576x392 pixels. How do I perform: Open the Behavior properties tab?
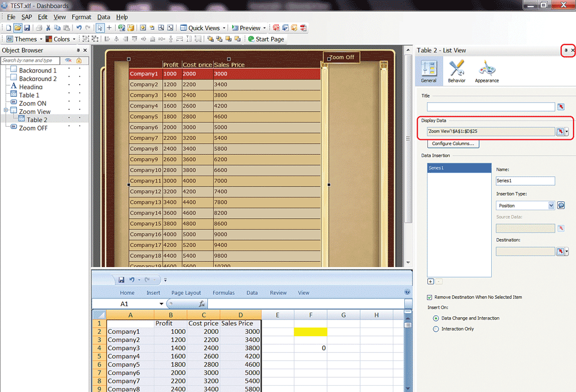[x=457, y=71]
